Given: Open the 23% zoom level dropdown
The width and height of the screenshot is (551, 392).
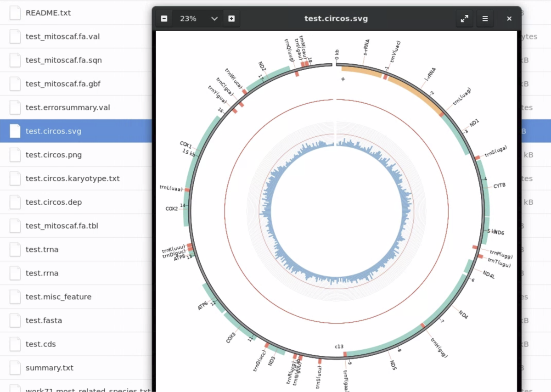Looking at the screenshot, I should [198, 19].
